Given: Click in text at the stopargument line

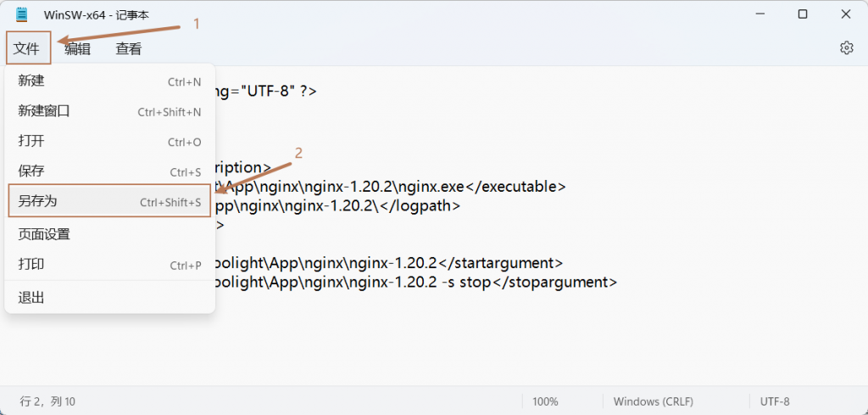Looking at the screenshot, I should [415, 283].
